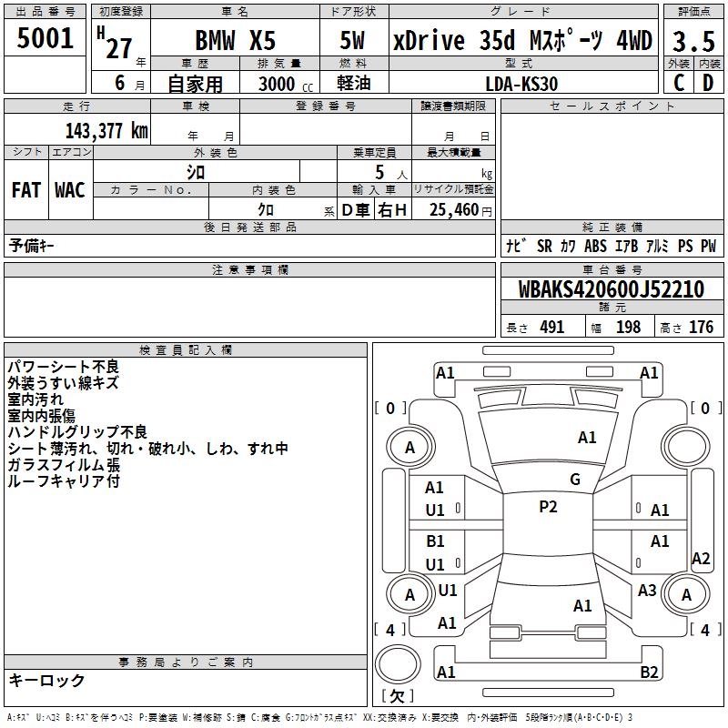Select the note 室内内張傷
The width and height of the screenshot is (728, 728).
pyautogui.click(x=41, y=416)
